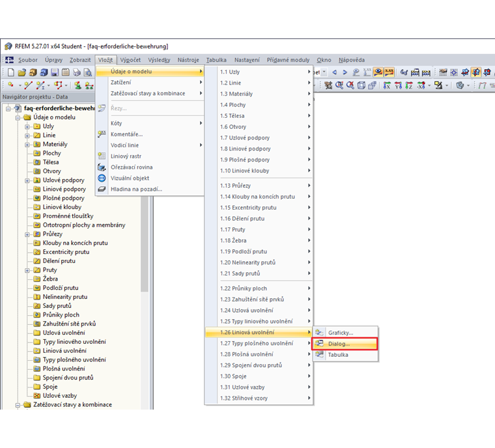Open the load case combo box dropdown
Screen dimensions: 495x448
(324, 72)
